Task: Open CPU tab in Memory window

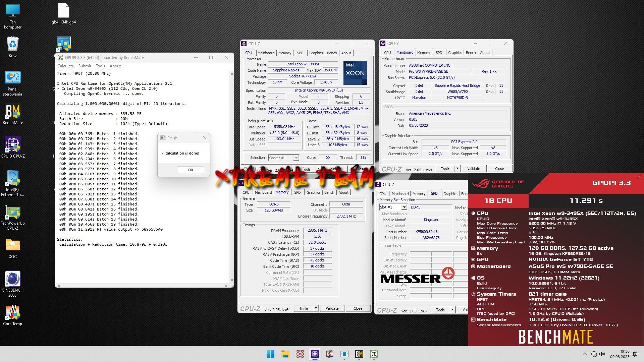Action: pyautogui.click(x=246, y=192)
